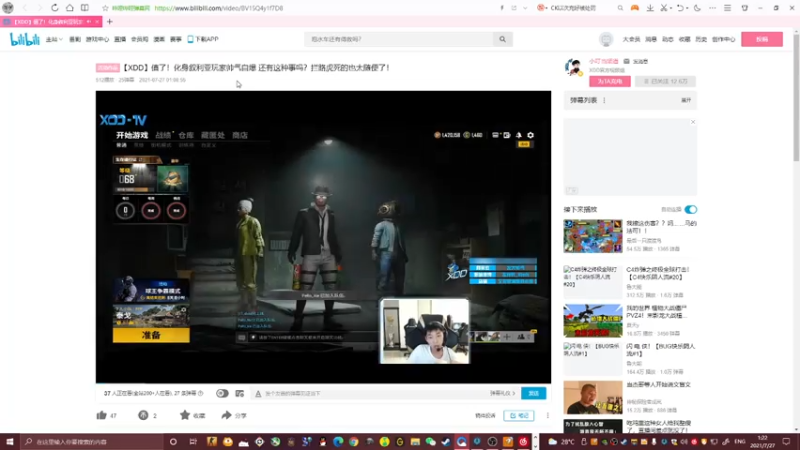
Task: Expand the danmaku list panel
Action: 686,101
